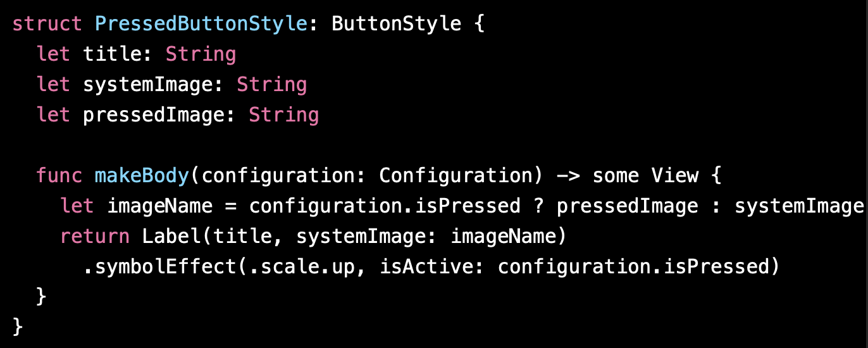Click the isActive parameter label
Image resolution: width=868 pixels, height=348 pixels.
click(426, 266)
